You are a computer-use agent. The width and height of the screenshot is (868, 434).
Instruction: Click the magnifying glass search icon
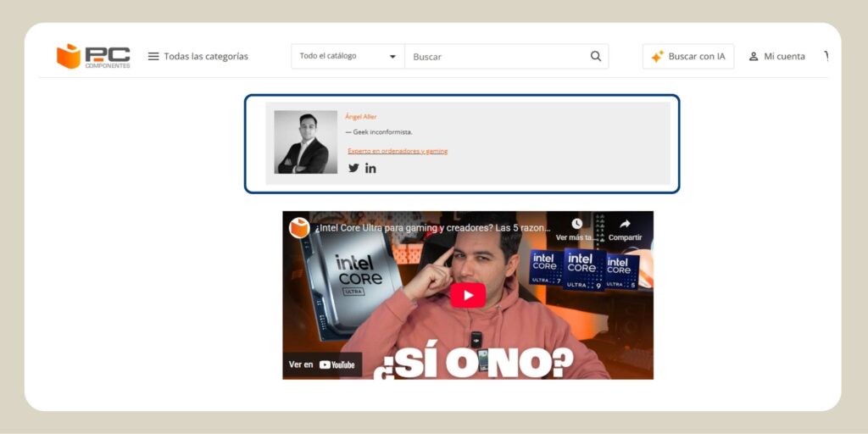pyautogui.click(x=596, y=56)
